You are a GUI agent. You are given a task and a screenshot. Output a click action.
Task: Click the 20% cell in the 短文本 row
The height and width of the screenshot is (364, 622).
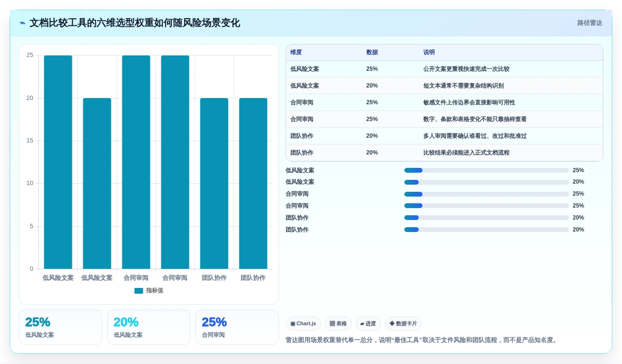[372, 86]
